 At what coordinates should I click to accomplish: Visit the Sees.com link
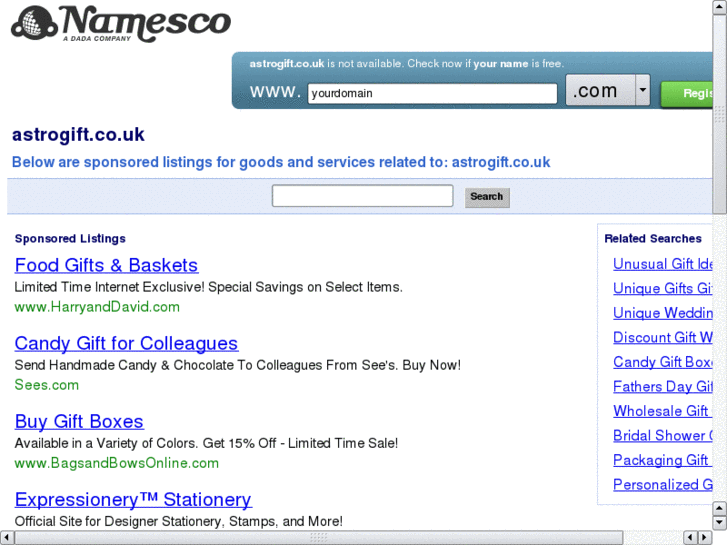47,385
